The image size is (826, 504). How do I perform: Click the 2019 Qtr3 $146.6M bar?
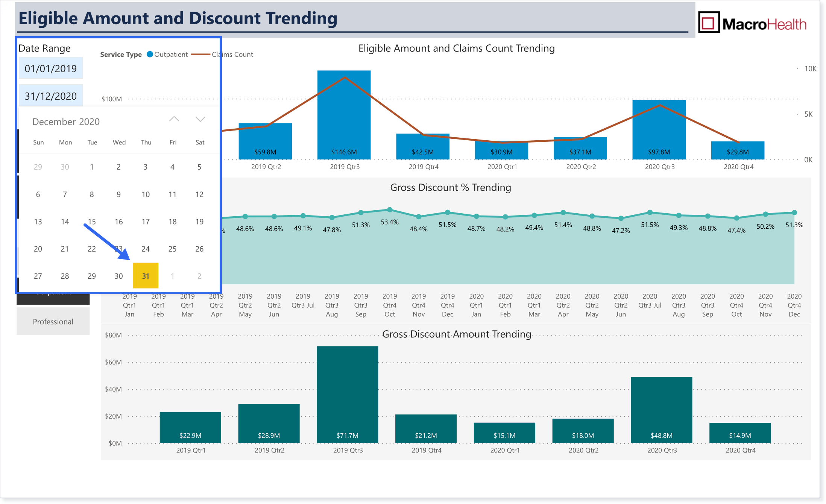point(344,115)
